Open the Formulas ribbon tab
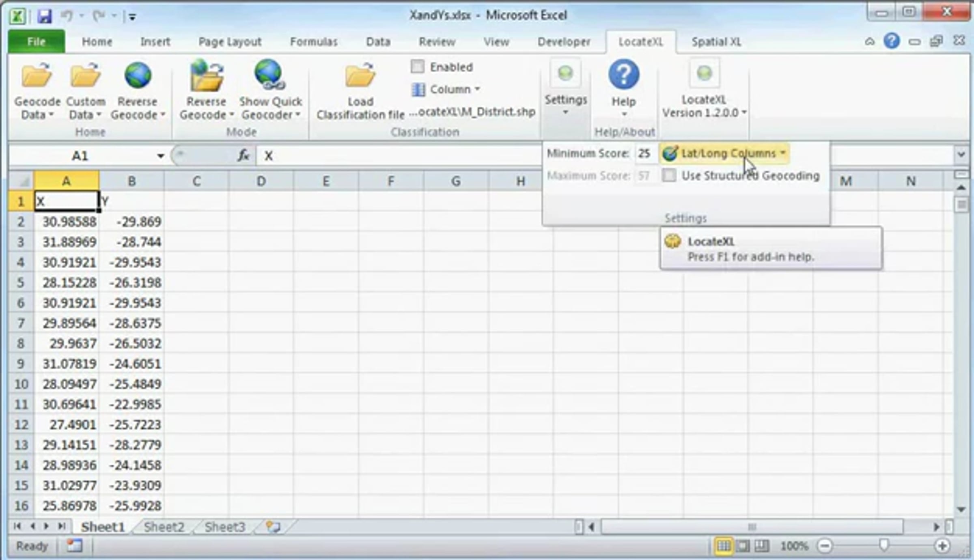 click(x=314, y=42)
